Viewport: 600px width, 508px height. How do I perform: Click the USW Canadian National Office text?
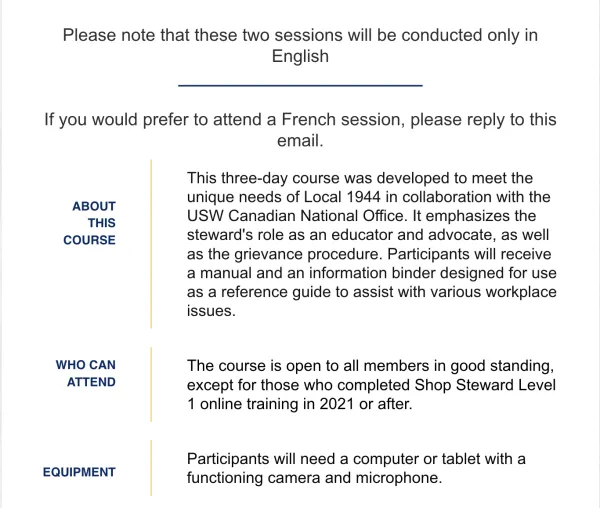[x=295, y=216]
